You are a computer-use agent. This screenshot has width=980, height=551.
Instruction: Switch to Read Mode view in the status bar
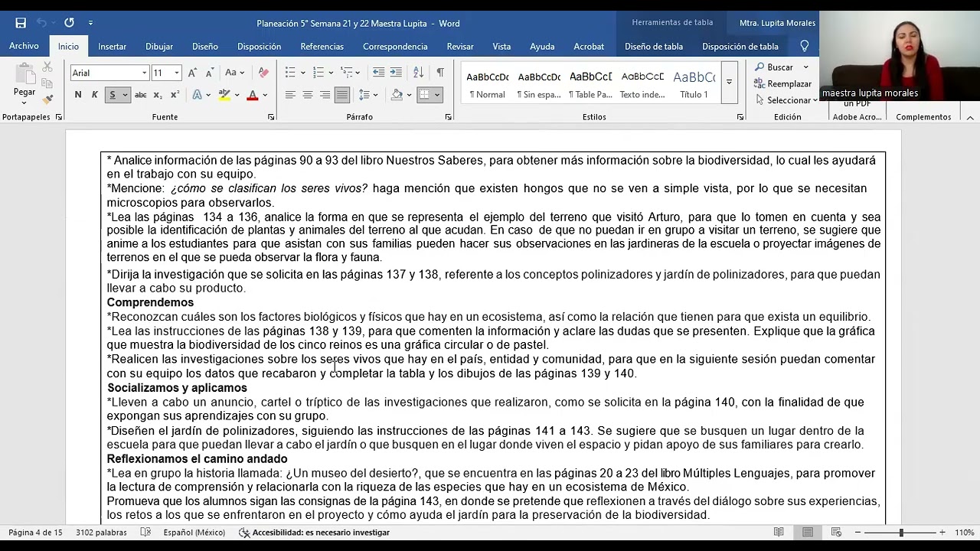779,532
